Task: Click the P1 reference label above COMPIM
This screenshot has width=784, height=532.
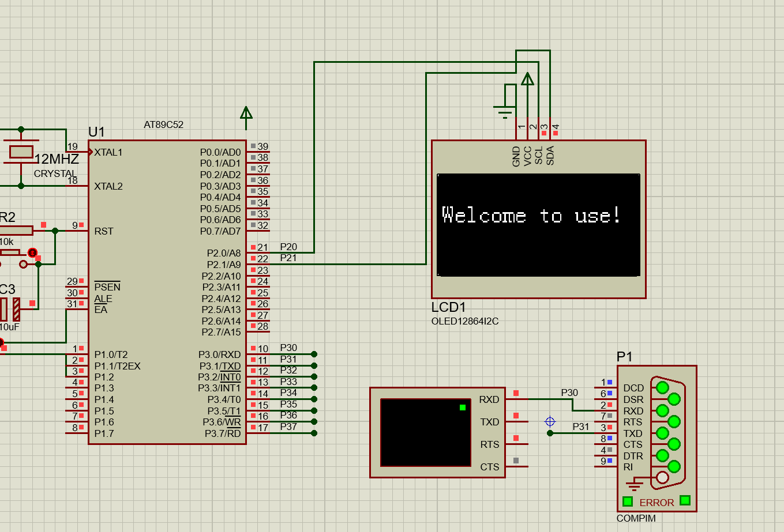Action: pyautogui.click(x=625, y=356)
